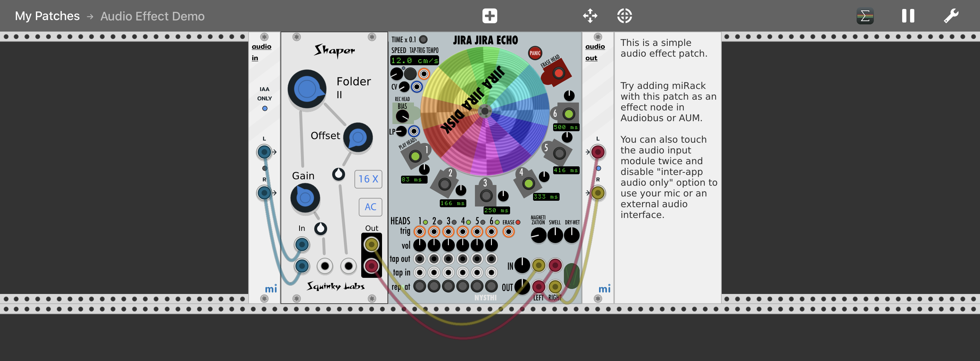Click the Folder II shape knob

307,89
